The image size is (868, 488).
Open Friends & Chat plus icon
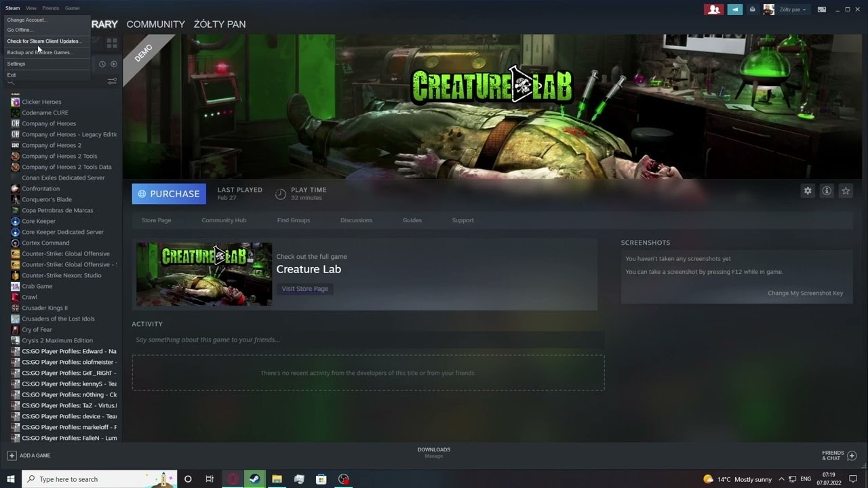coord(852,455)
